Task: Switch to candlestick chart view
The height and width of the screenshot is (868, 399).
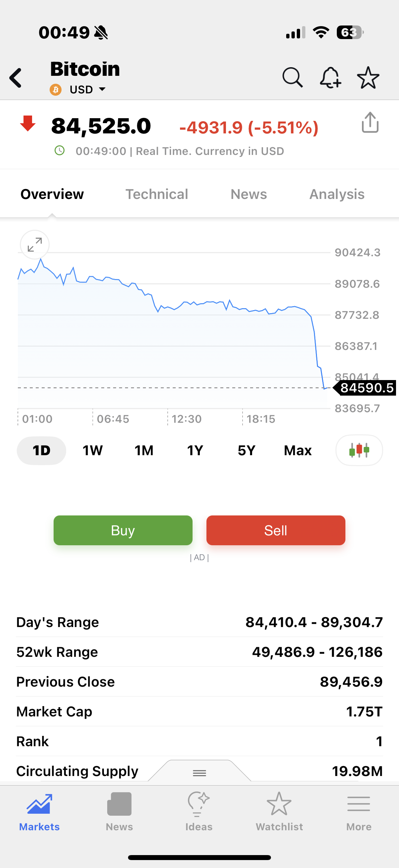Action: (x=359, y=450)
